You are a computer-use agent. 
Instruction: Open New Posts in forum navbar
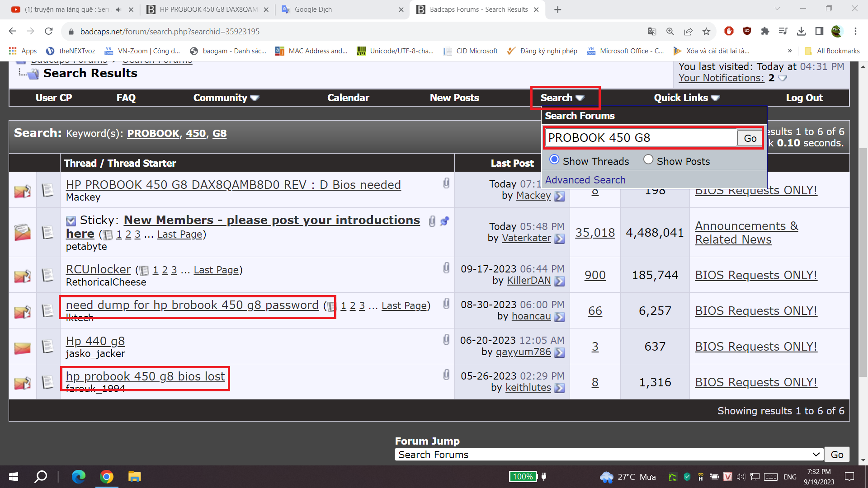(x=454, y=98)
